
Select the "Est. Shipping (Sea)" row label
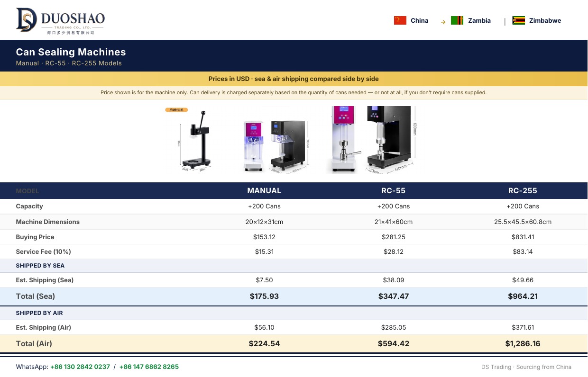click(45, 280)
